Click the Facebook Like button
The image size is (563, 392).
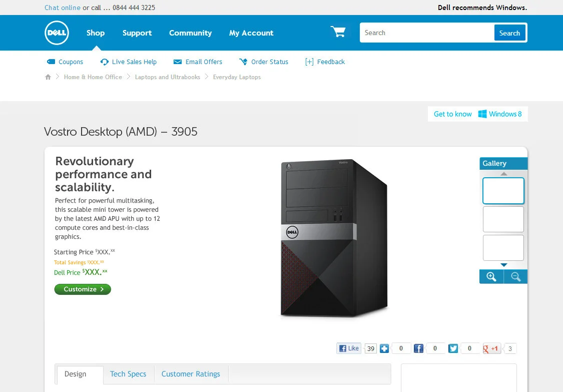pyautogui.click(x=349, y=348)
